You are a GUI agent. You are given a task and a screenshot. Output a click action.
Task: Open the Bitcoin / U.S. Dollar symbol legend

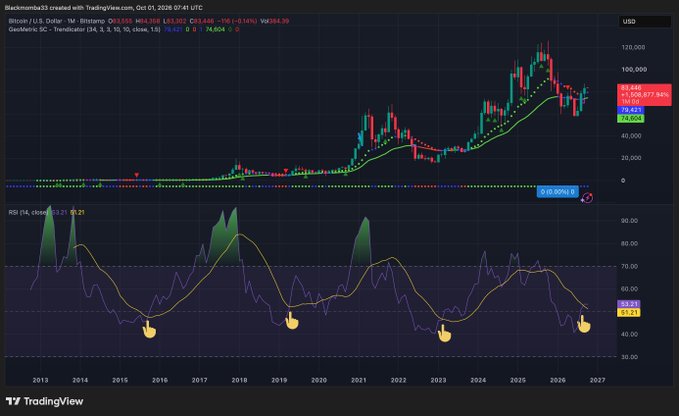57,21
